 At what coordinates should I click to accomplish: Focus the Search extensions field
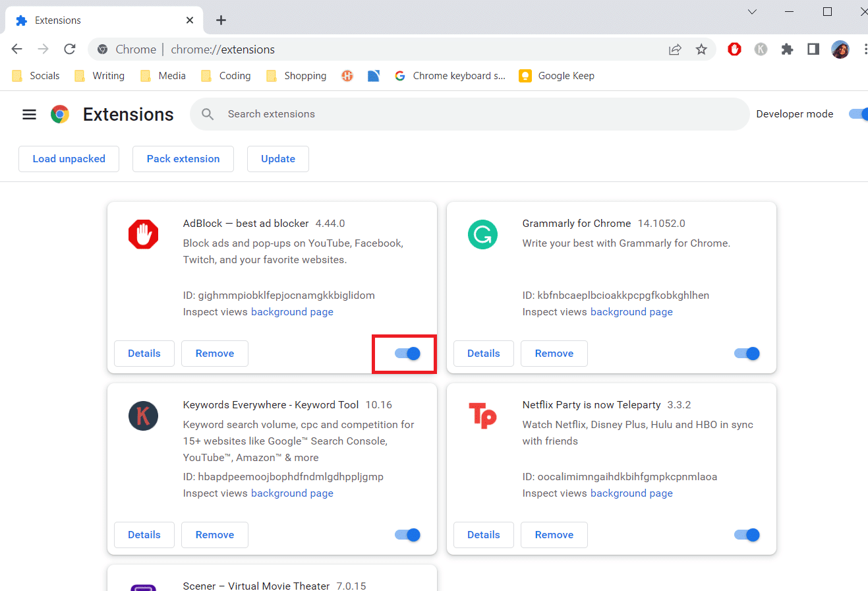click(469, 114)
